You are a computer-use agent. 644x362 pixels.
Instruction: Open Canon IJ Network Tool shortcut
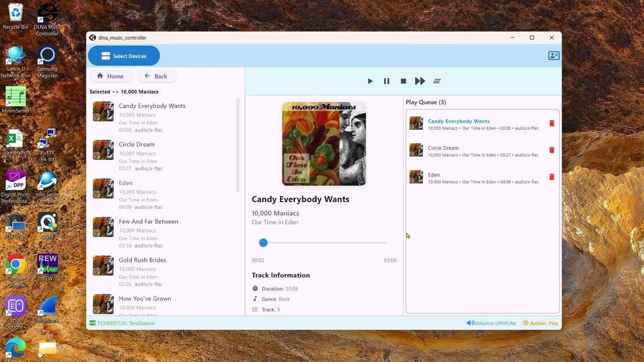coord(16,62)
